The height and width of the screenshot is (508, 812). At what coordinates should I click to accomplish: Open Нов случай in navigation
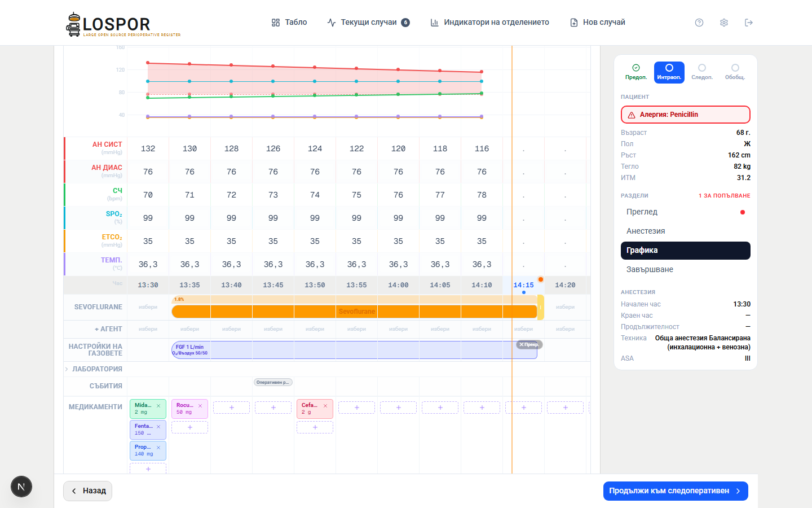(598, 23)
